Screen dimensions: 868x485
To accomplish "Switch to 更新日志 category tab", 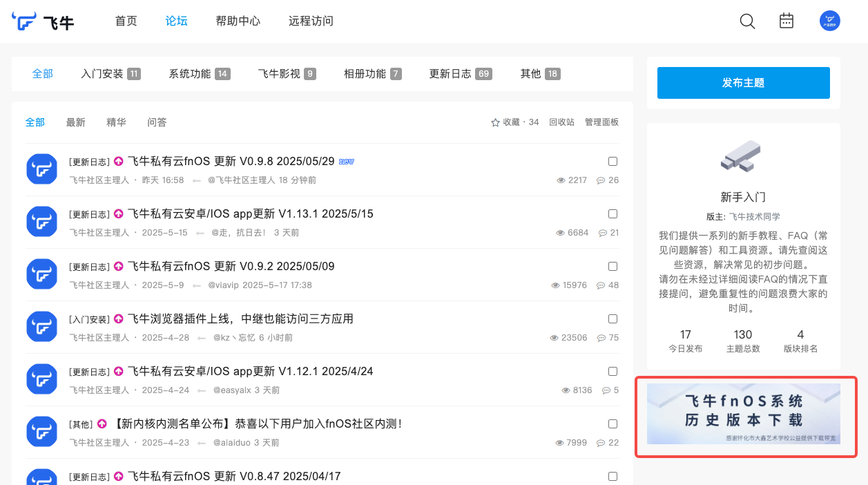I will (x=461, y=73).
